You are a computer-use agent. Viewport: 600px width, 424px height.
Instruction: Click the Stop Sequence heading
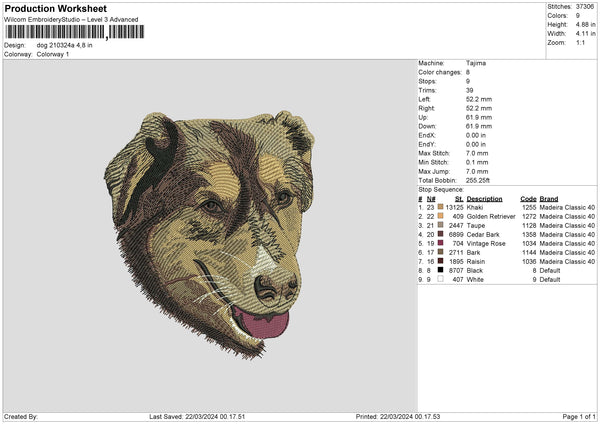coord(440,187)
